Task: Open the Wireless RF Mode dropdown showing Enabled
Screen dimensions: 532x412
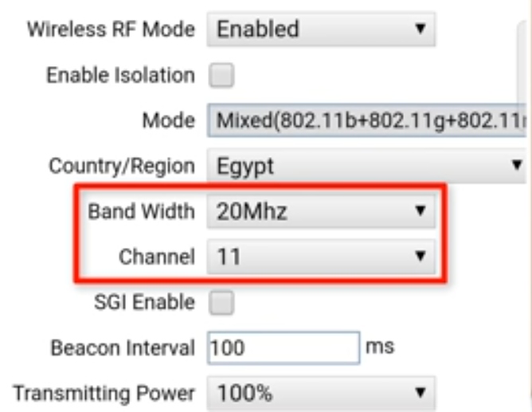Action: (321, 29)
